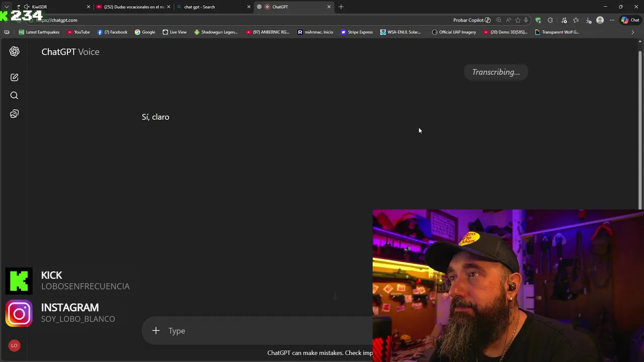Open the Copilot Chat button
Screen dimensions: 644x362
630,20
